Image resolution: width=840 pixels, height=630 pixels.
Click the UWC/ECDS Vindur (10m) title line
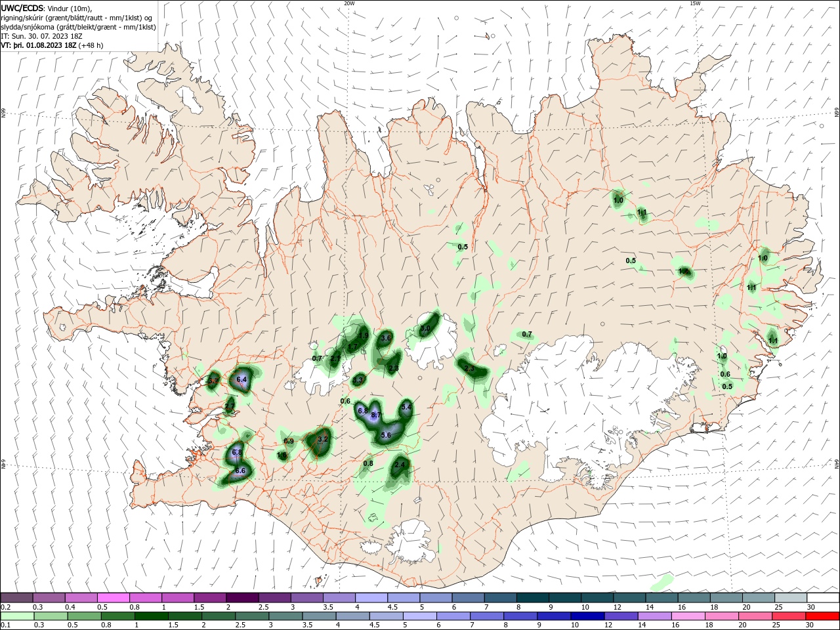[47, 7]
